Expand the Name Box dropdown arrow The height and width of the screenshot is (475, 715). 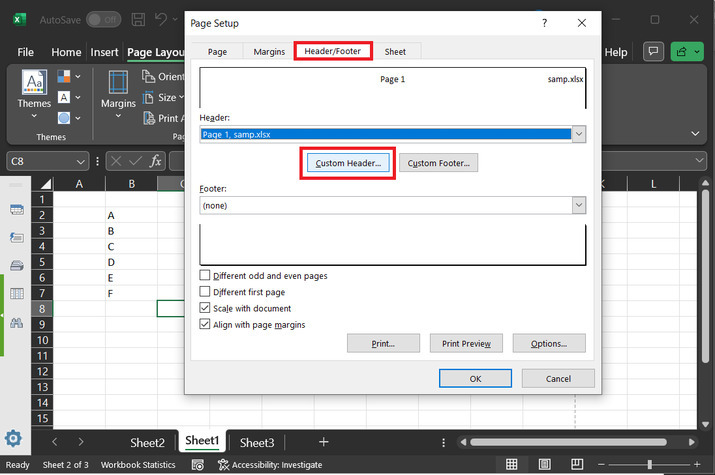(80, 161)
